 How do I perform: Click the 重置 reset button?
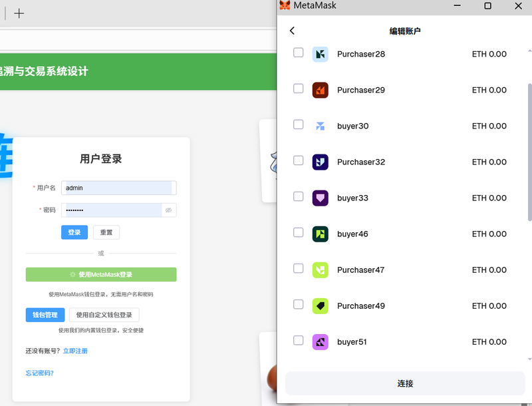click(106, 232)
